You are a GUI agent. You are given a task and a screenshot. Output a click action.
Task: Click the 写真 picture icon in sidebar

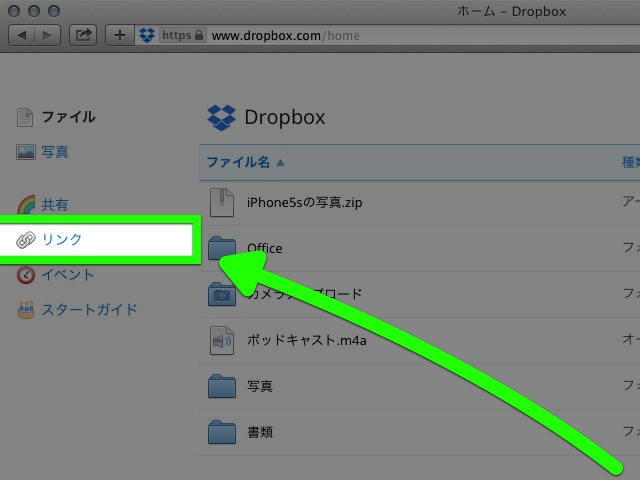coord(26,152)
